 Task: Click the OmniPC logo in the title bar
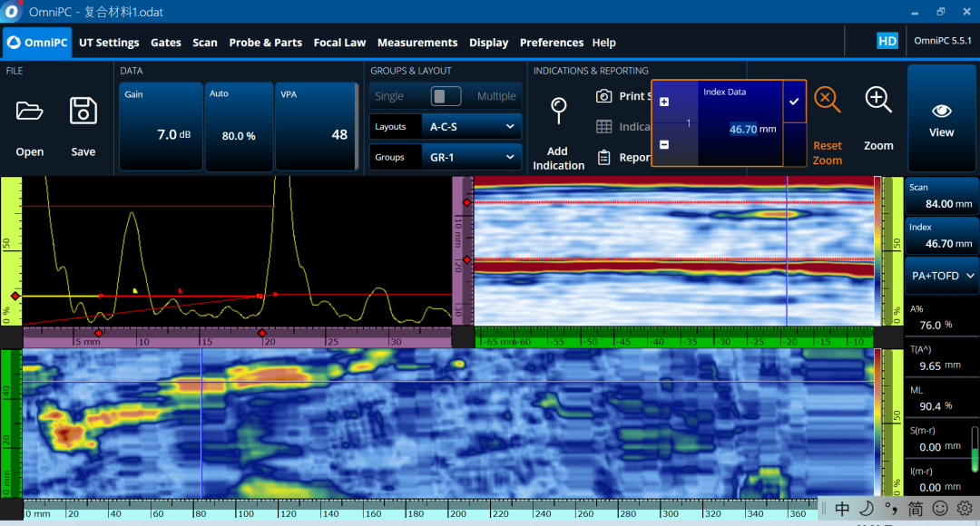[x=11, y=11]
